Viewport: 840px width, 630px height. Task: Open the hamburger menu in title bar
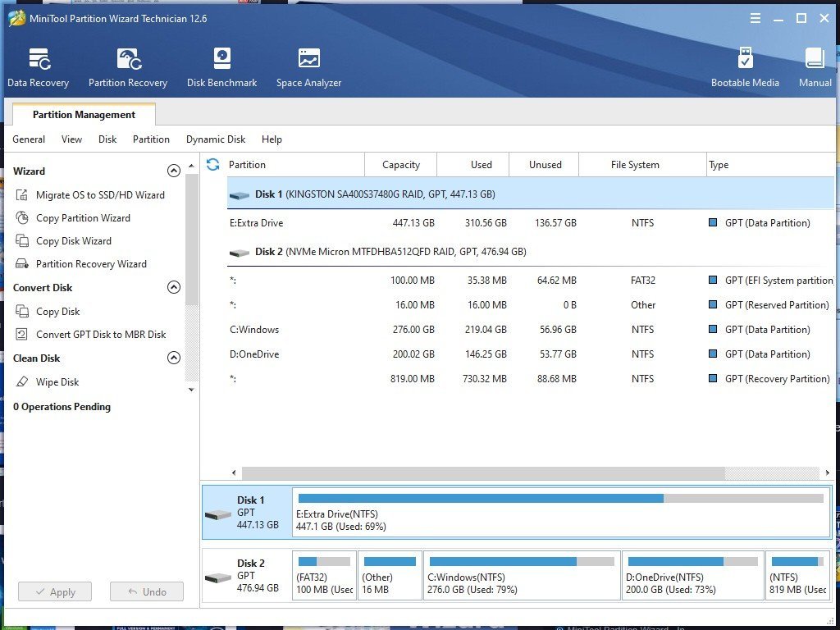755,18
